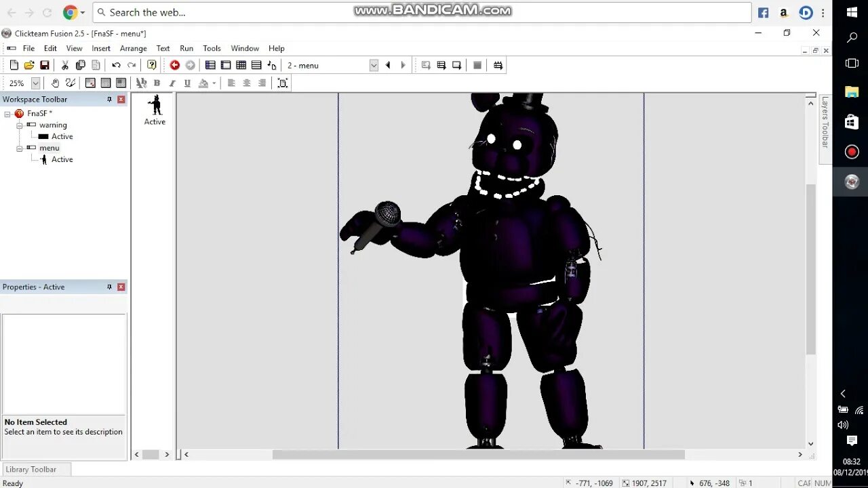Click the Run Application icon
Viewport: 868px width, 488px height.
pos(441,65)
